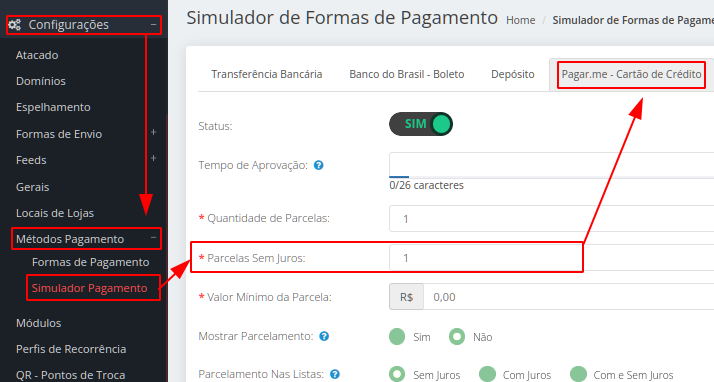Select Sim for Mostrar Parcelamento
Screen dimensions: 714x382
(397, 337)
